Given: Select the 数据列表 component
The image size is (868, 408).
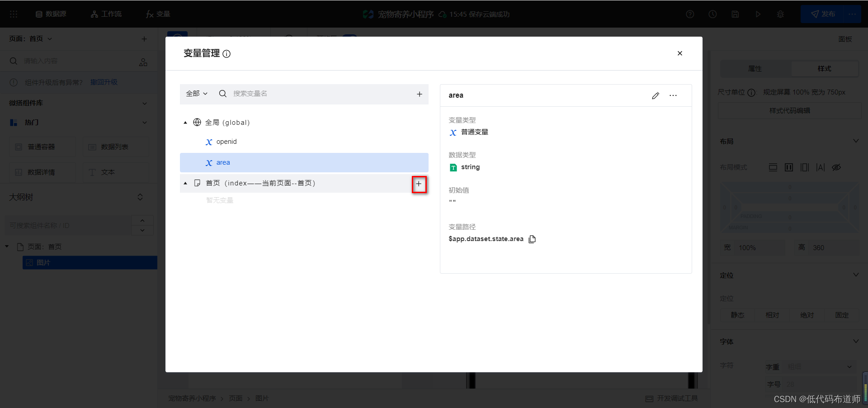Looking at the screenshot, I should pos(116,147).
